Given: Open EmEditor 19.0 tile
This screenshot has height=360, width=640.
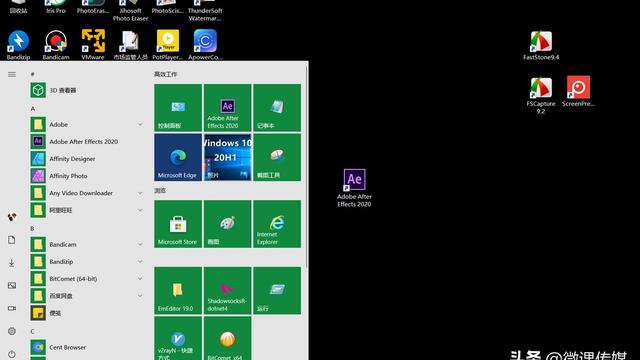Looking at the screenshot, I should click(178, 291).
